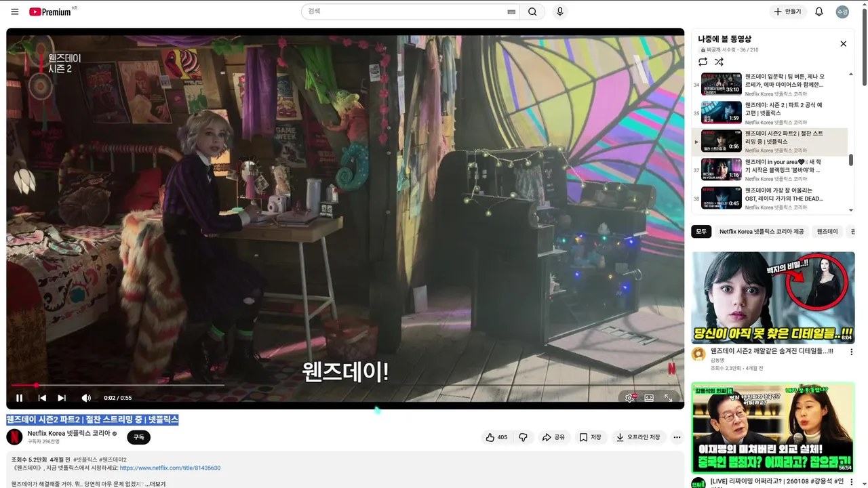
Task: Click the subscriber count 구독자 296만명
Action: pos(43,441)
